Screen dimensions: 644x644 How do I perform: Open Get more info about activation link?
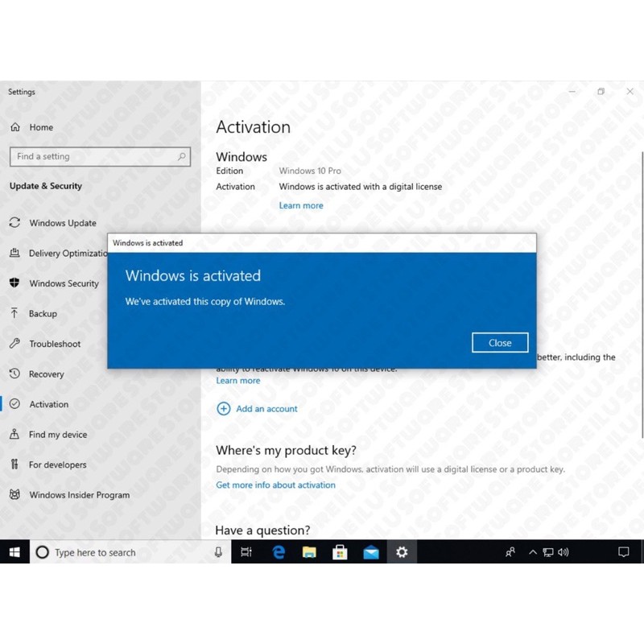tap(275, 485)
